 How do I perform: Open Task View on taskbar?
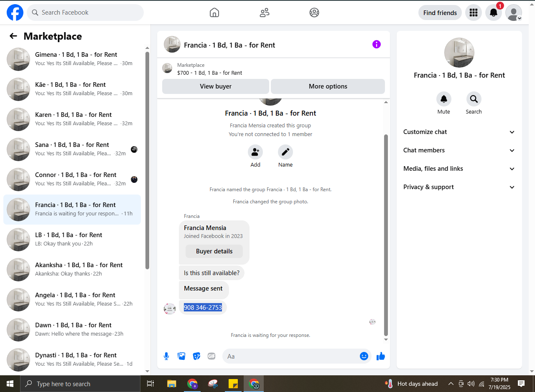[151, 384]
